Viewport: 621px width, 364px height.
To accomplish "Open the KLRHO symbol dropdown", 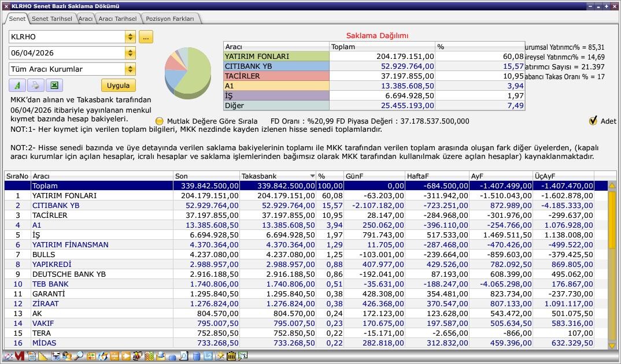I will pyautogui.click(x=130, y=37).
